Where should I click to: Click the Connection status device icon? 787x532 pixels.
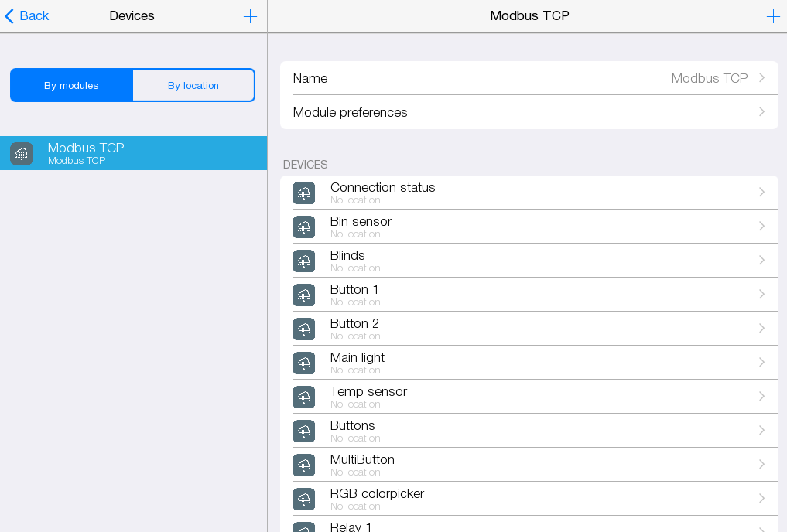304,193
